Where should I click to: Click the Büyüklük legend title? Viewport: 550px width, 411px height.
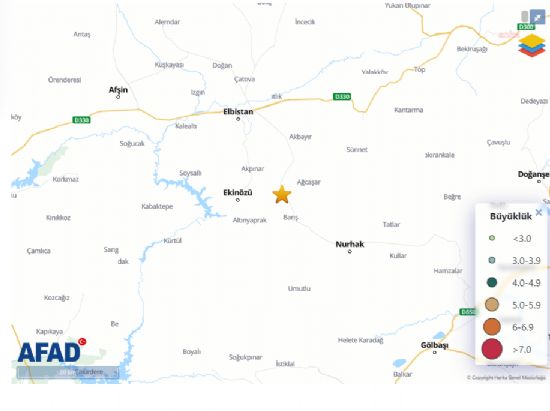point(511,216)
